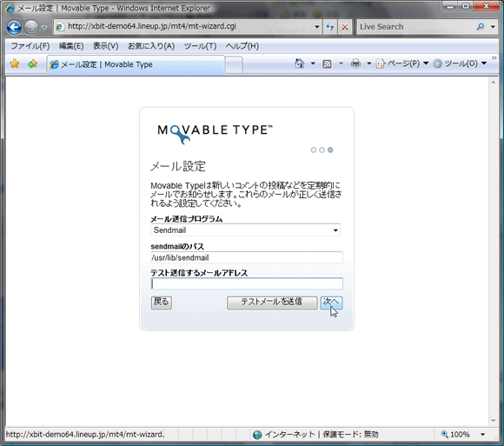The image size is (504, 446).
Task: Click the 戻る button
Action: tap(162, 303)
